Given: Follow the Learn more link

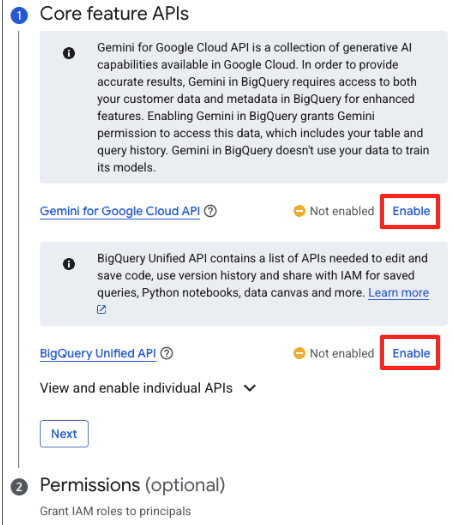Looking at the screenshot, I should point(398,293).
